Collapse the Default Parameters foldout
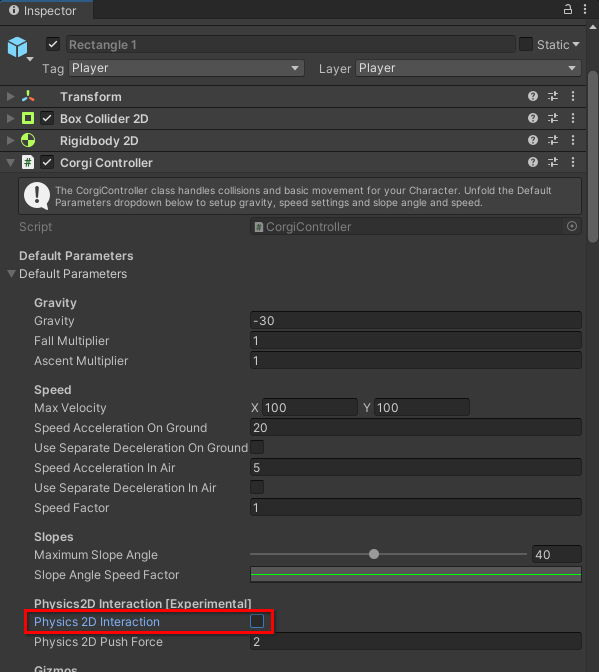Image resolution: width=599 pixels, height=672 pixels. coord(12,274)
